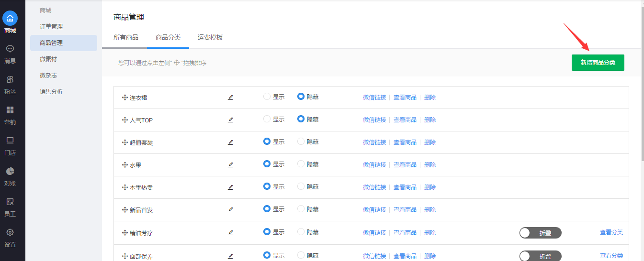Switch to 所有商品 tab

coord(126,37)
